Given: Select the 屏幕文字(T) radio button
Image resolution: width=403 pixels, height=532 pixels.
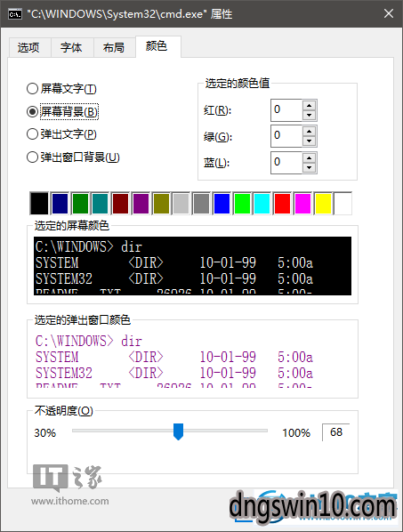Looking at the screenshot, I should click(x=61, y=89).
